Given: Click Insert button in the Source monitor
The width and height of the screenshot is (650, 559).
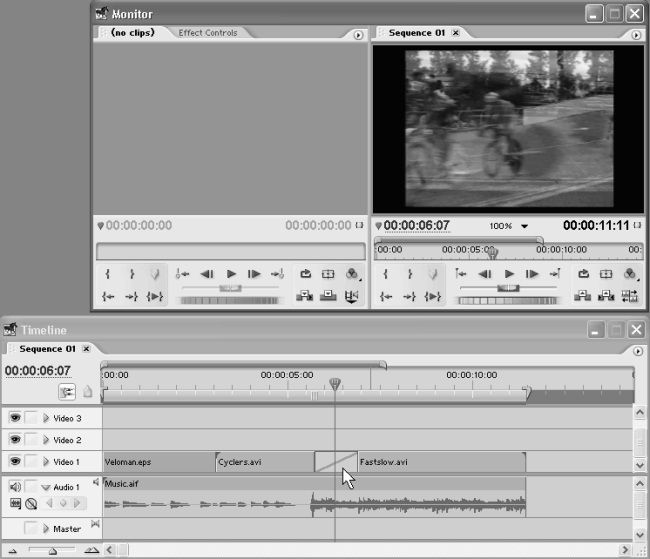Looking at the screenshot, I should tap(304, 296).
